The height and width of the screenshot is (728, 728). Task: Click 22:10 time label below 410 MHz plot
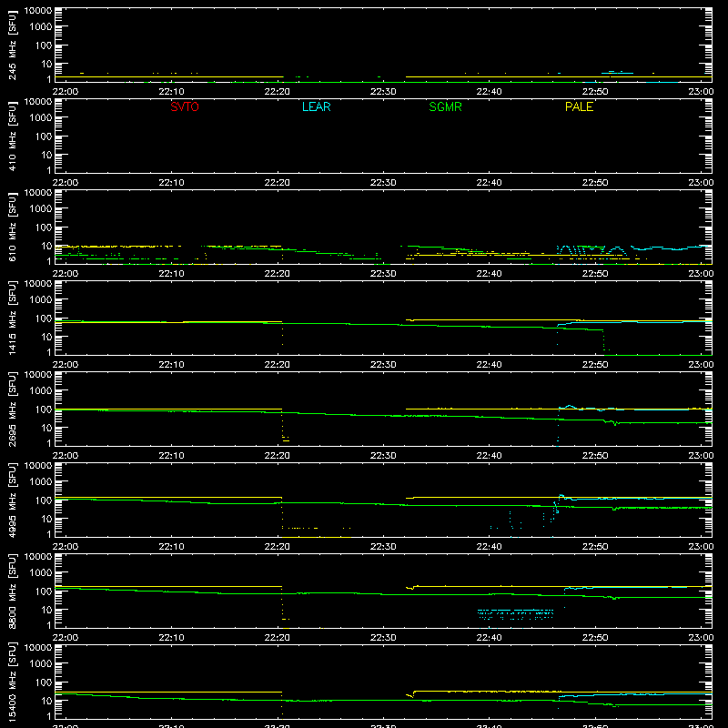pyautogui.click(x=171, y=183)
